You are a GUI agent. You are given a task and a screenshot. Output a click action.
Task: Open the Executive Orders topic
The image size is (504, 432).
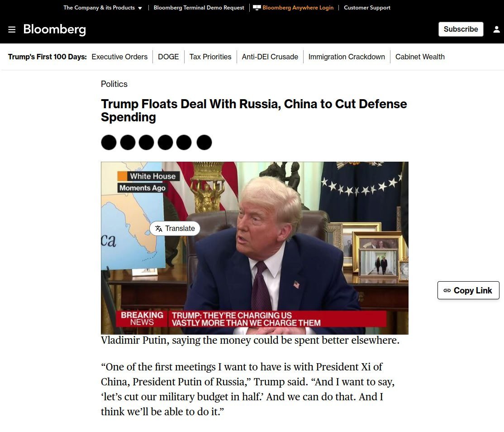119,57
